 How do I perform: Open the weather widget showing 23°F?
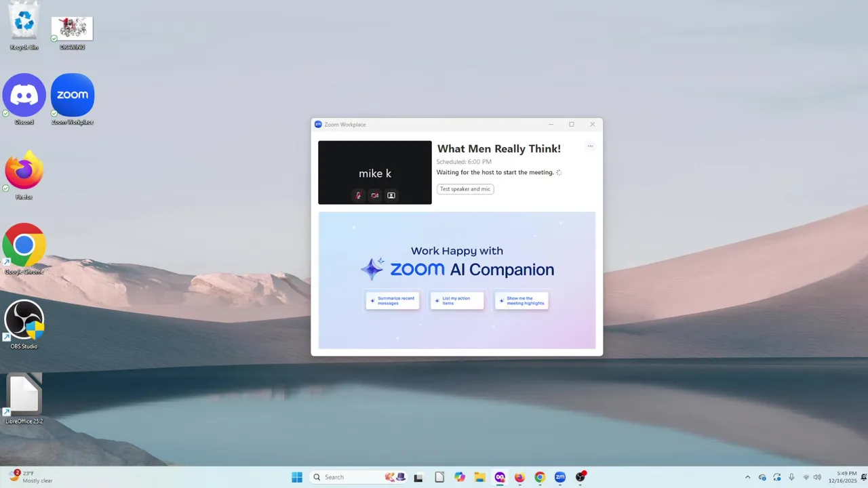coord(31,476)
